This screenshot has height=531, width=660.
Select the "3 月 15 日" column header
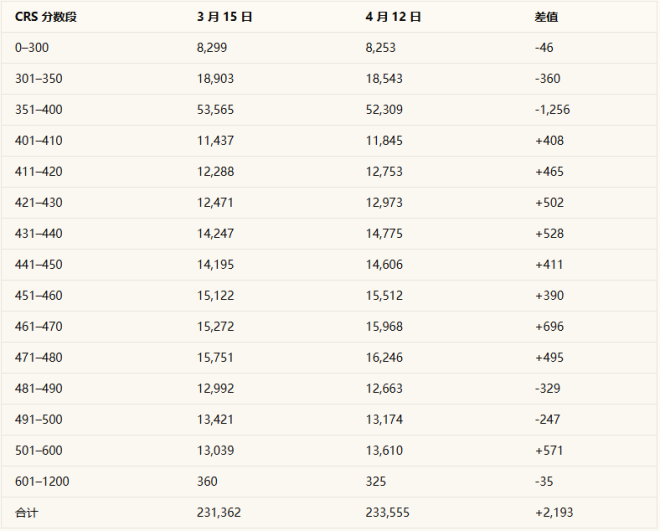pyautogui.click(x=225, y=17)
